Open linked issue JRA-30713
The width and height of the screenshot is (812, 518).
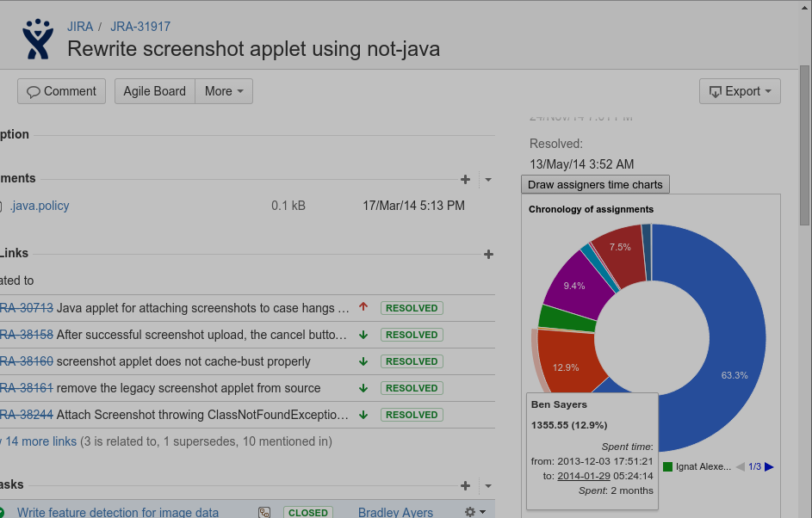coord(27,308)
